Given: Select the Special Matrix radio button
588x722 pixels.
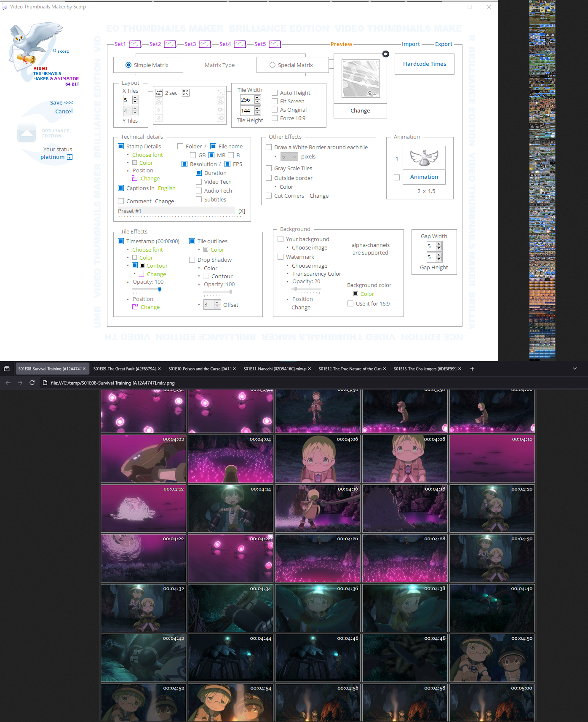Looking at the screenshot, I should pyautogui.click(x=273, y=65).
